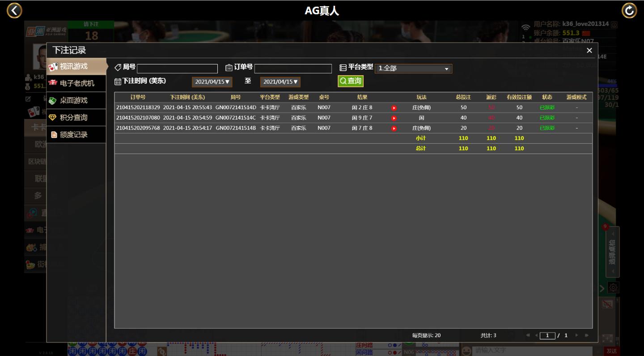Click the 请输入文字 chat input field

pos(533,351)
